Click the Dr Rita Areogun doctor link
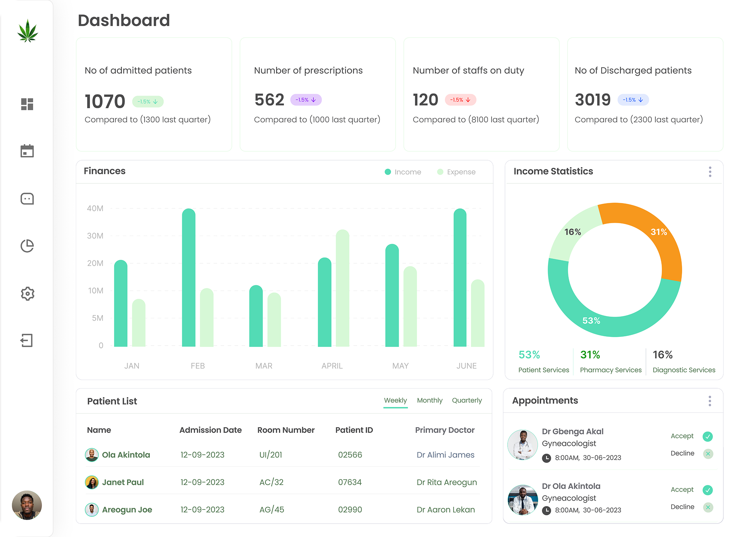 pyautogui.click(x=446, y=482)
